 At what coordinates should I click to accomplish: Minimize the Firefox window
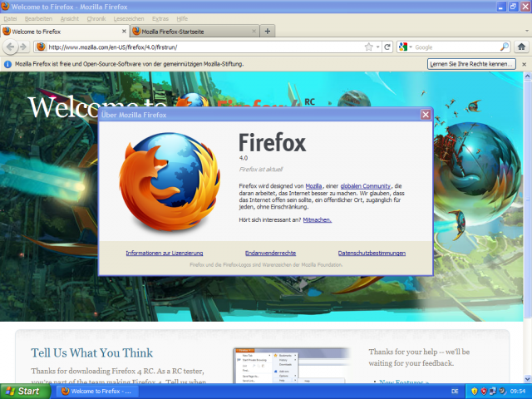tap(500, 7)
